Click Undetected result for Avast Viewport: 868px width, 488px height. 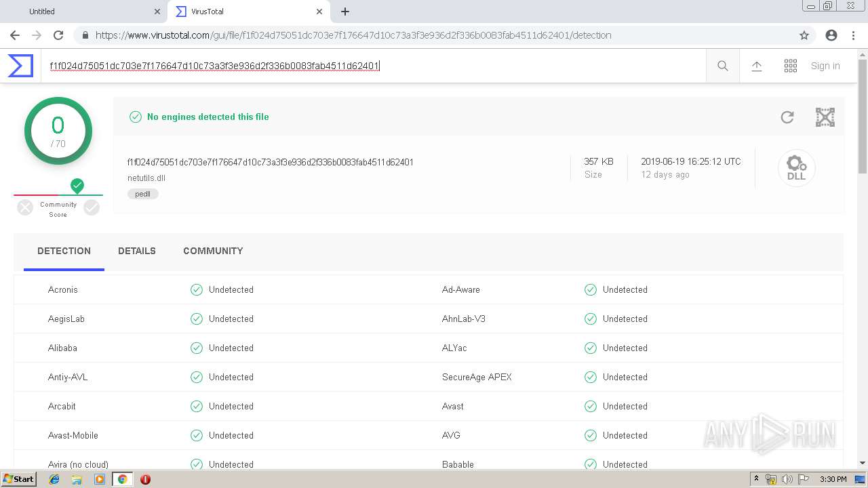pyautogui.click(x=625, y=406)
